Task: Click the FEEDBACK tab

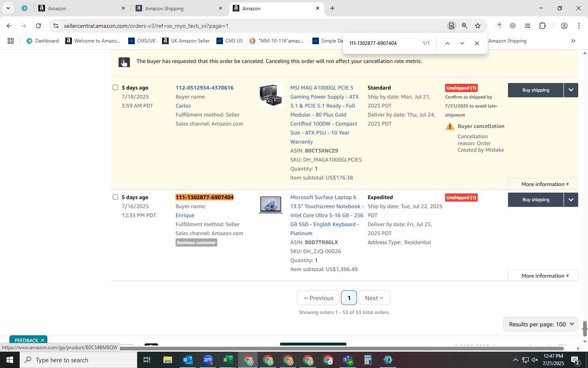Action: [x=29, y=340]
